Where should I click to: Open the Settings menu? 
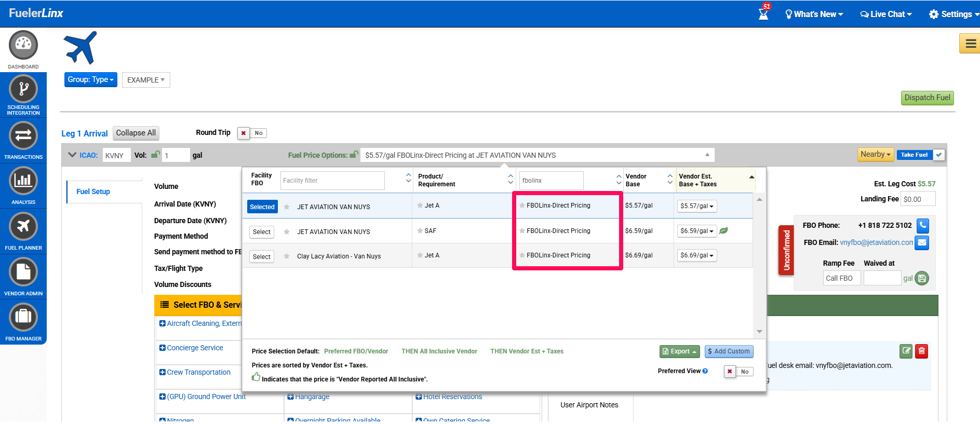pyautogui.click(x=954, y=14)
